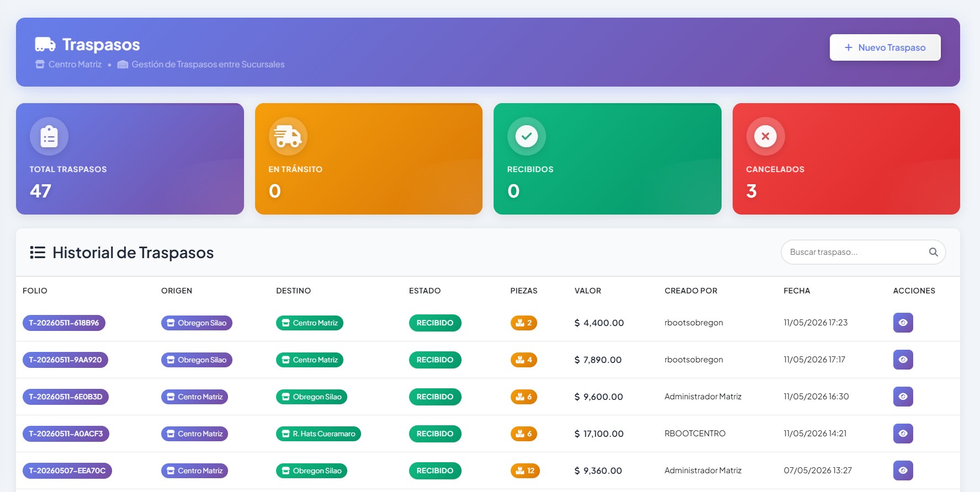This screenshot has height=492, width=980.
Task: Click the RECIBIDO status badge of first row
Action: pyautogui.click(x=435, y=323)
